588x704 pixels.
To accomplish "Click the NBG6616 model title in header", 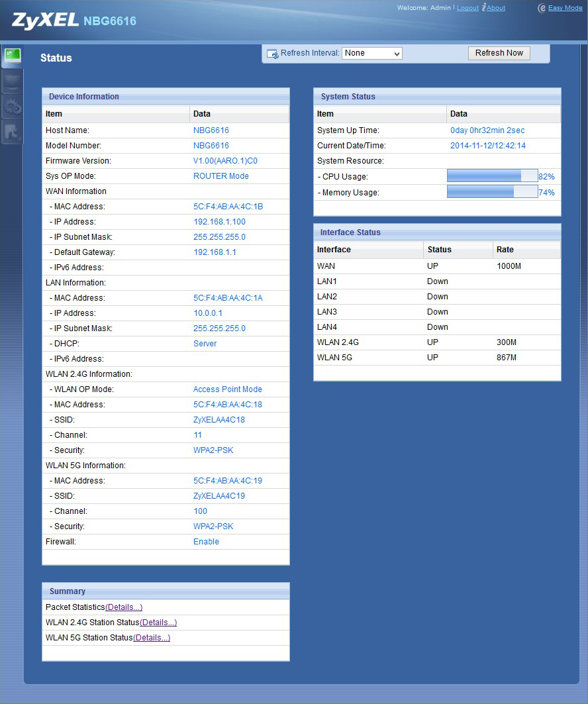I will [x=110, y=21].
